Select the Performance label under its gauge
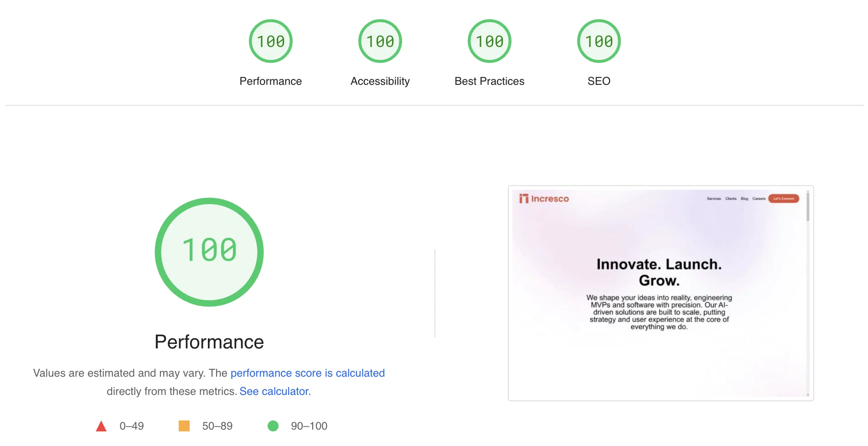Screen dimensions: 868x446 click(270, 81)
